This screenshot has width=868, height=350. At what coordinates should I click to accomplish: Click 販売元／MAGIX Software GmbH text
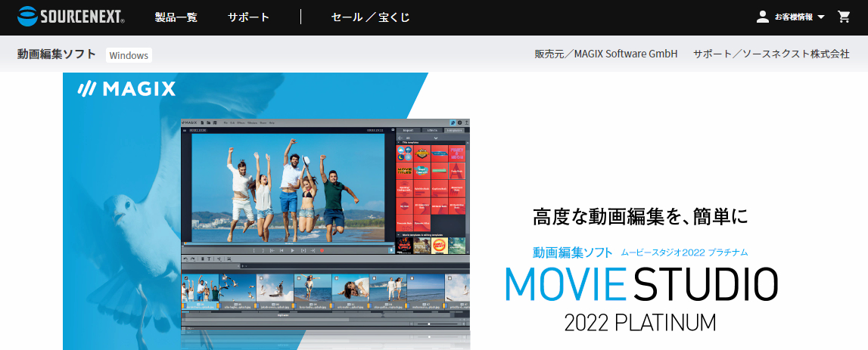(x=605, y=54)
